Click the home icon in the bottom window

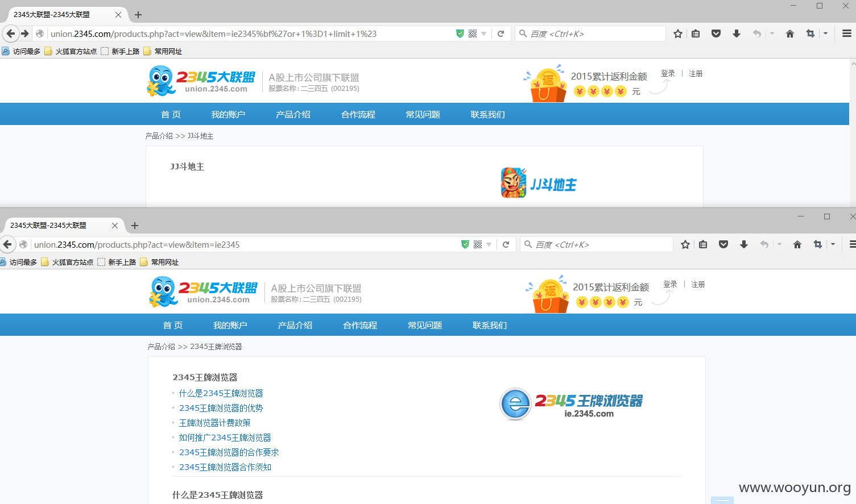pos(797,244)
